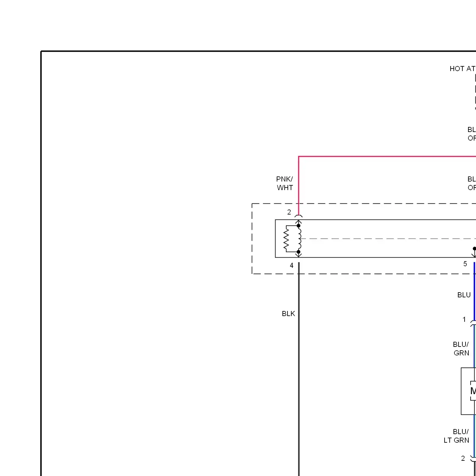This screenshot has width=476, height=476.
Task: Click the pin 5 number on the relay
Action: [x=465, y=264]
